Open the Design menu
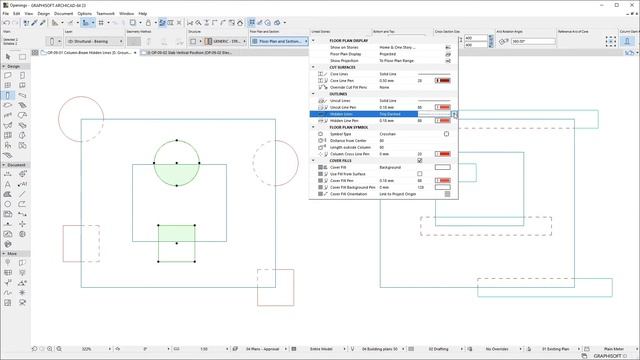The image size is (640, 360). pos(43,13)
